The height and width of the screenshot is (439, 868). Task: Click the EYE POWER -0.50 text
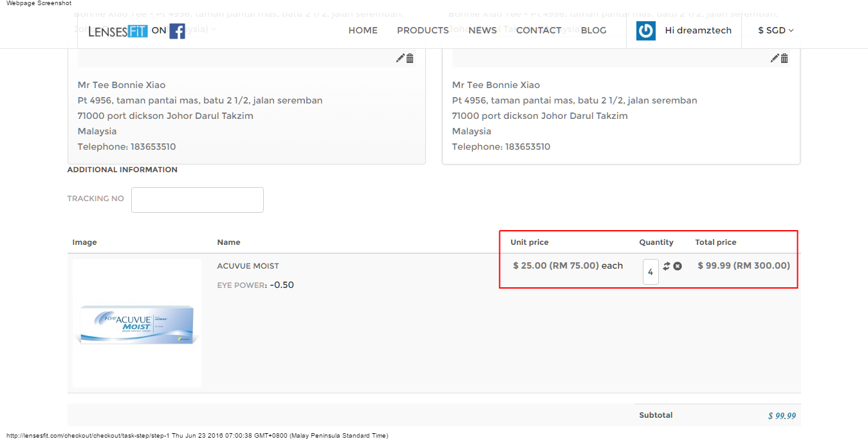click(x=255, y=285)
